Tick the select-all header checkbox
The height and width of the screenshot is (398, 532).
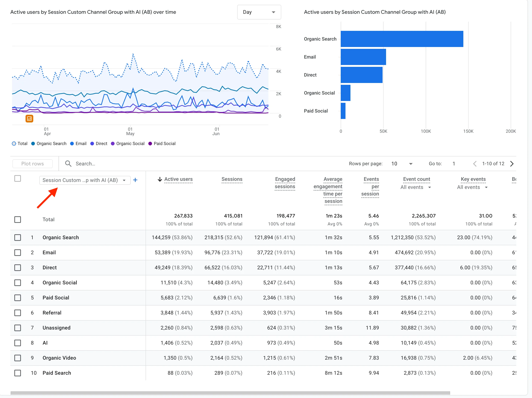[x=18, y=178]
